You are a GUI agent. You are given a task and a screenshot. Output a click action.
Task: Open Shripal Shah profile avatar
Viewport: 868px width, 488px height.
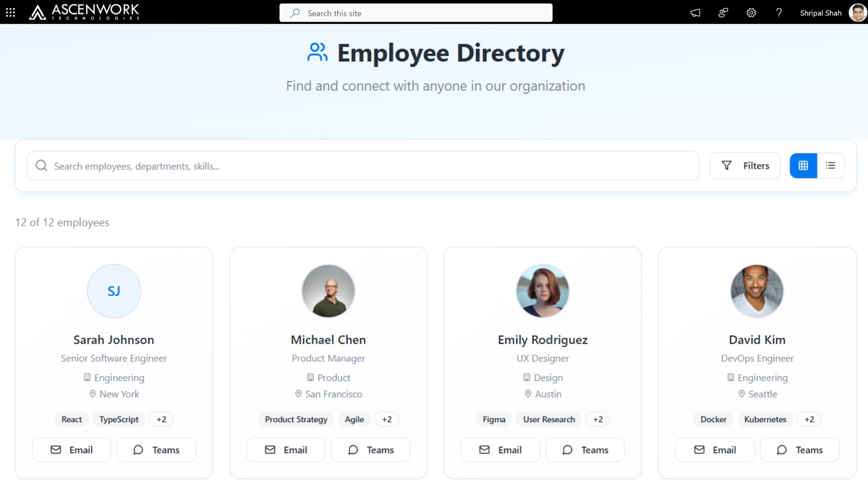coord(857,13)
